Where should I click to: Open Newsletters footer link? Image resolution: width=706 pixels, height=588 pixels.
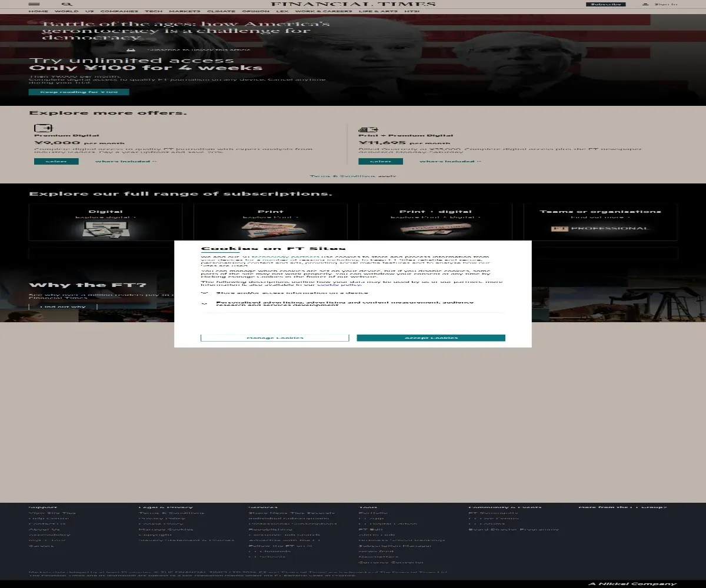tap(378, 557)
